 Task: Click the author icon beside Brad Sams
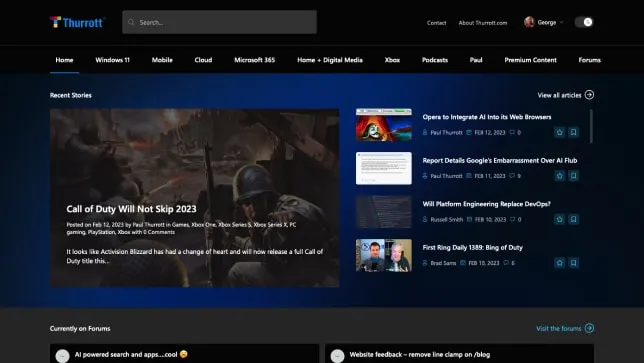[x=425, y=263]
